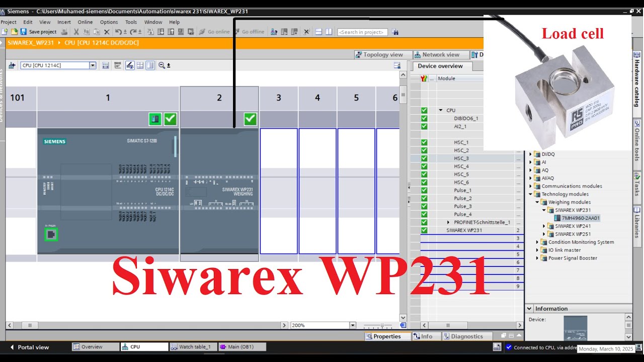Create a new project via toolbar icon
644x362 pixels.
click(4, 32)
